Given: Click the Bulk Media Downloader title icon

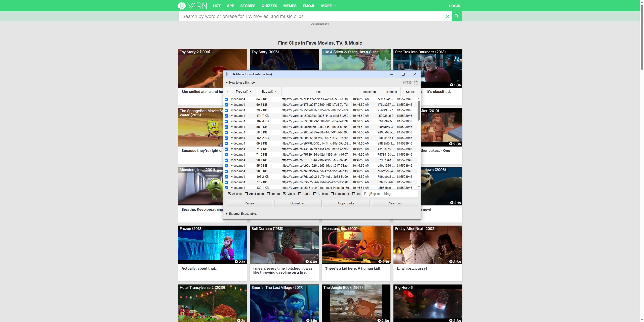Looking at the screenshot, I should click(x=226, y=74).
